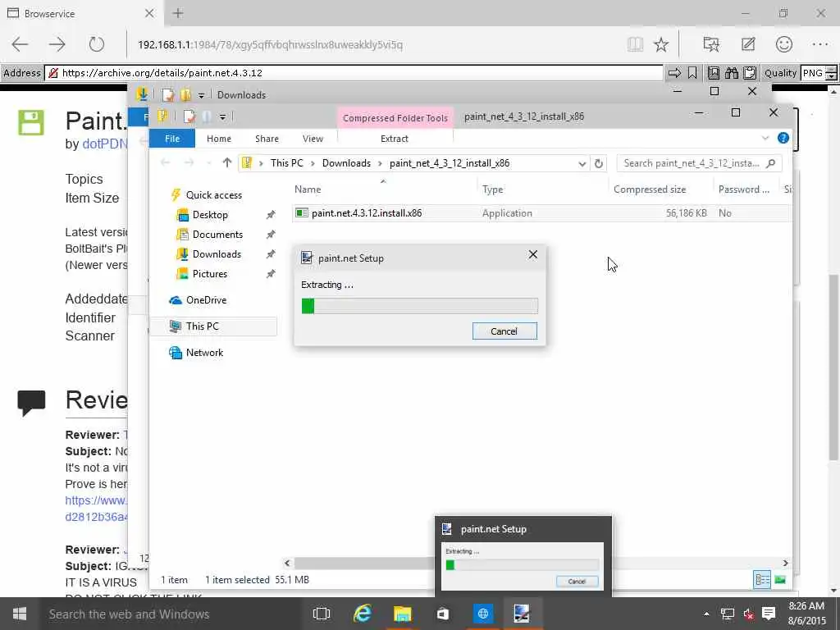
Task: Click This PC in breadcrumb path
Action: pyautogui.click(x=286, y=163)
